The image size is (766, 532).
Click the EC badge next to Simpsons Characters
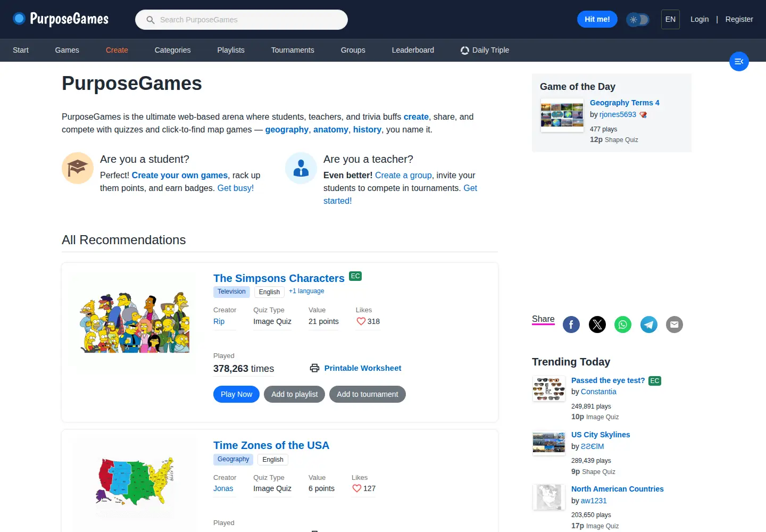coord(355,276)
